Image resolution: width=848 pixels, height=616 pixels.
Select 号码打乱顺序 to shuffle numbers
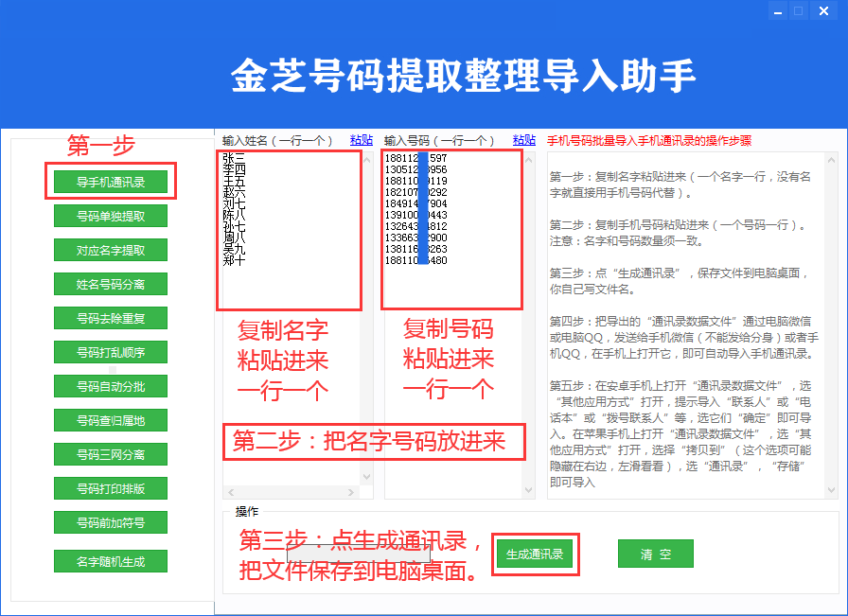click(x=111, y=352)
